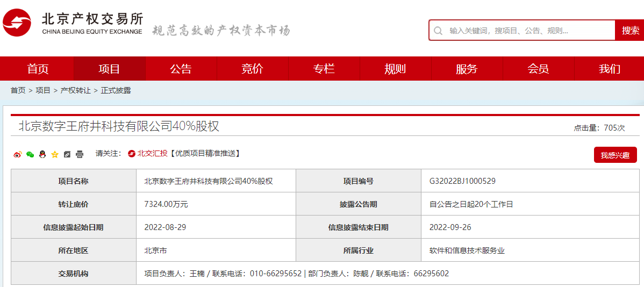Share via the WeChat icon
644x287 pixels.
pos(30,154)
